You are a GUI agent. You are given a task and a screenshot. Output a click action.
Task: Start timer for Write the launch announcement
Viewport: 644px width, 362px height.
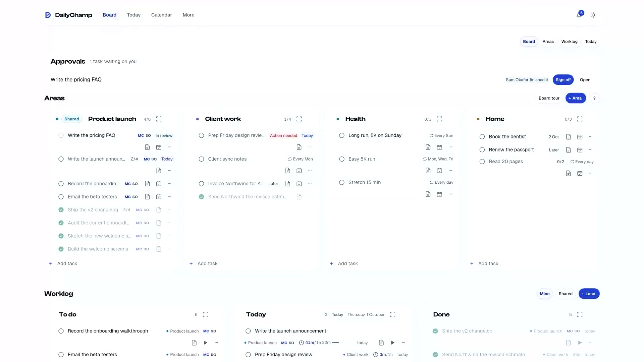point(393,343)
